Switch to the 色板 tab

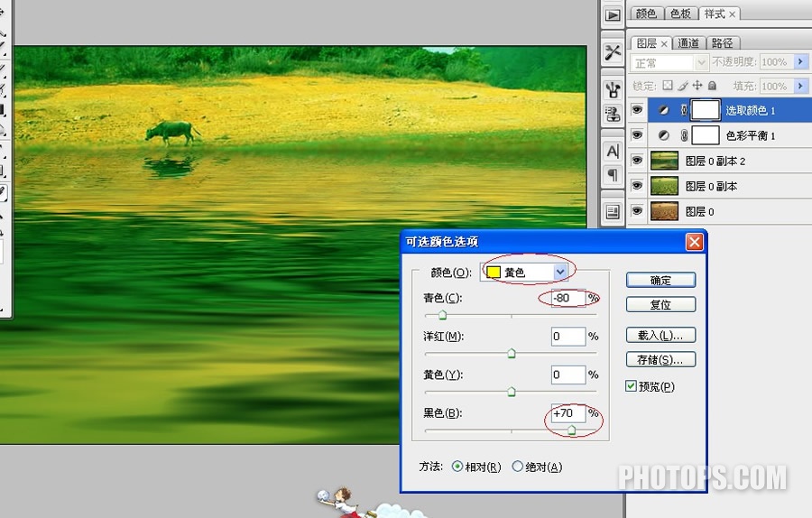(680, 14)
